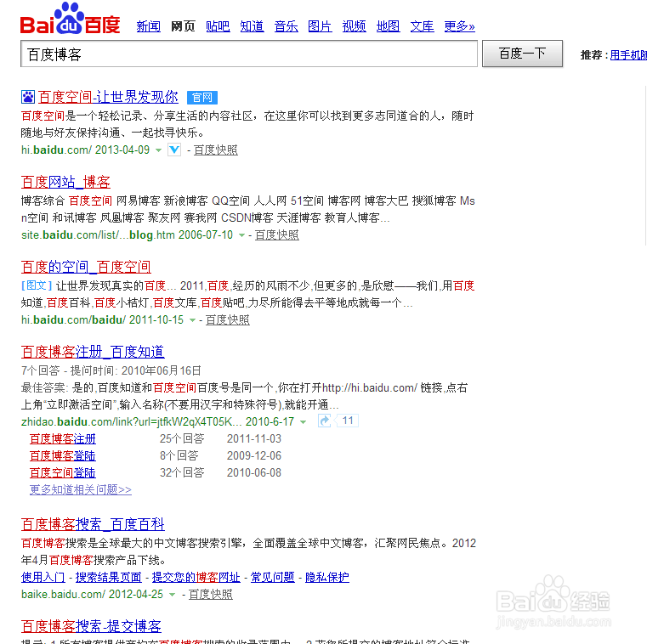Viewport: 647px width, 644px height.
Task: Open the 百度空间-让世界发现你 result
Action: pos(108,97)
